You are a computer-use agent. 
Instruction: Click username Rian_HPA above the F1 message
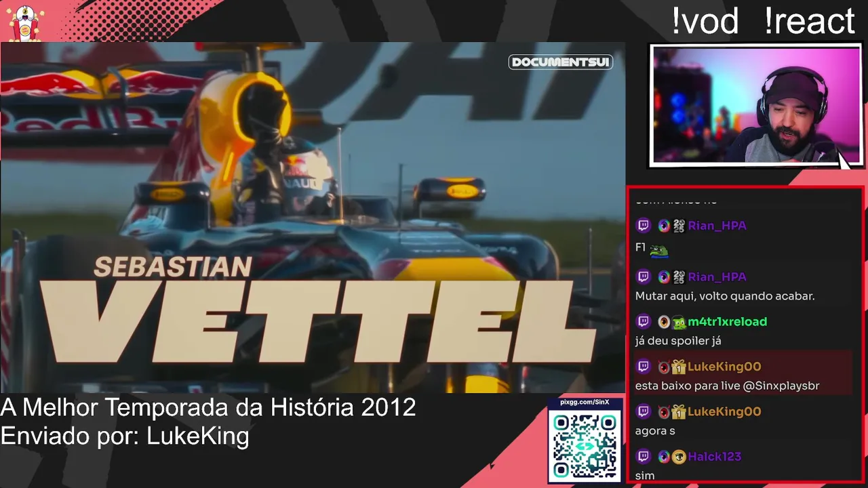(x=717, y=226)
